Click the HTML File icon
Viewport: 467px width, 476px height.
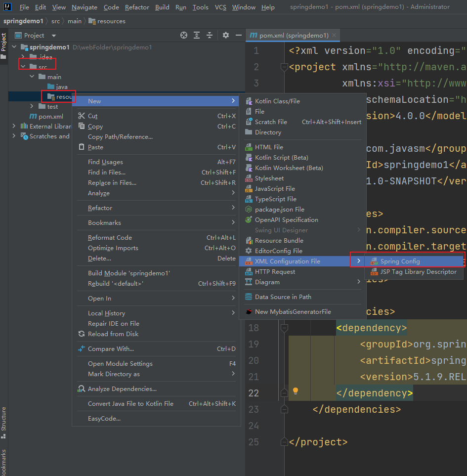249,147
